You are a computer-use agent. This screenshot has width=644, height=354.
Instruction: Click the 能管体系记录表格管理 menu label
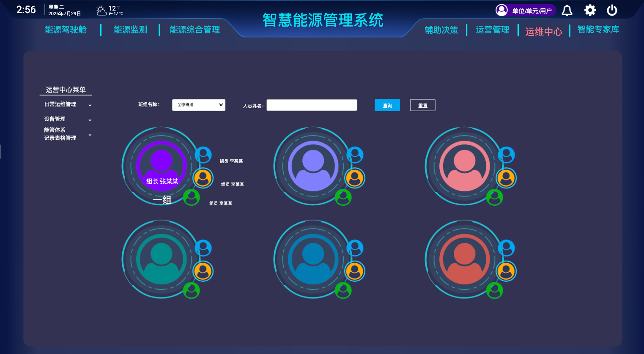[x=60, y=134]
